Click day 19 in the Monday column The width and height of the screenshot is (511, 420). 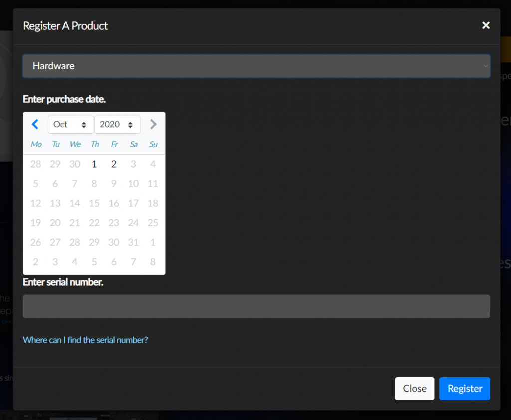pyautogui.click(x=36, y=223)
